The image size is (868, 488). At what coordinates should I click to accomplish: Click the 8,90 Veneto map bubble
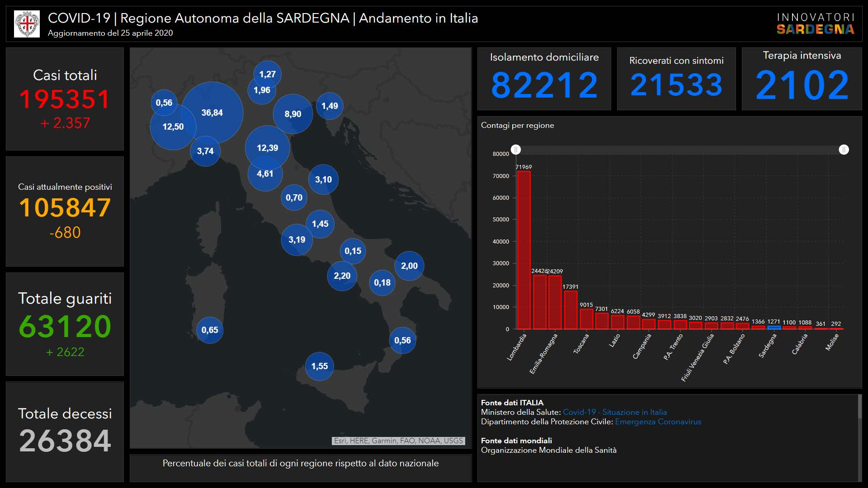tap(293, 114)
